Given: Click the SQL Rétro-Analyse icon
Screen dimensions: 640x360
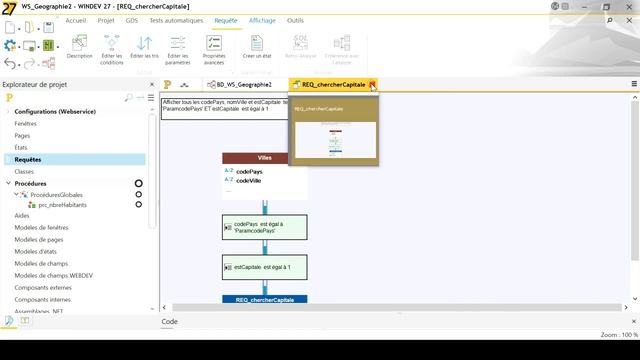Looking at the screenshot, I should pyautogui.click(x=300, y=47).
